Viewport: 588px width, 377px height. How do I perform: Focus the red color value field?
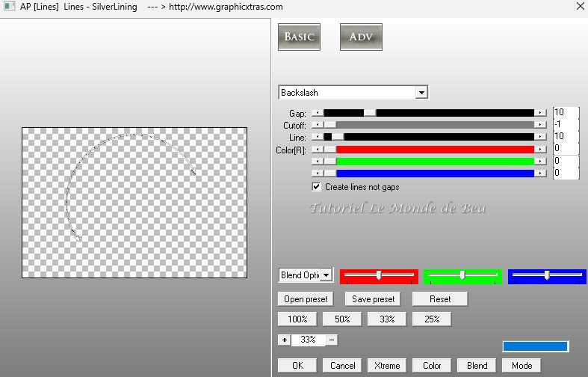566,148
